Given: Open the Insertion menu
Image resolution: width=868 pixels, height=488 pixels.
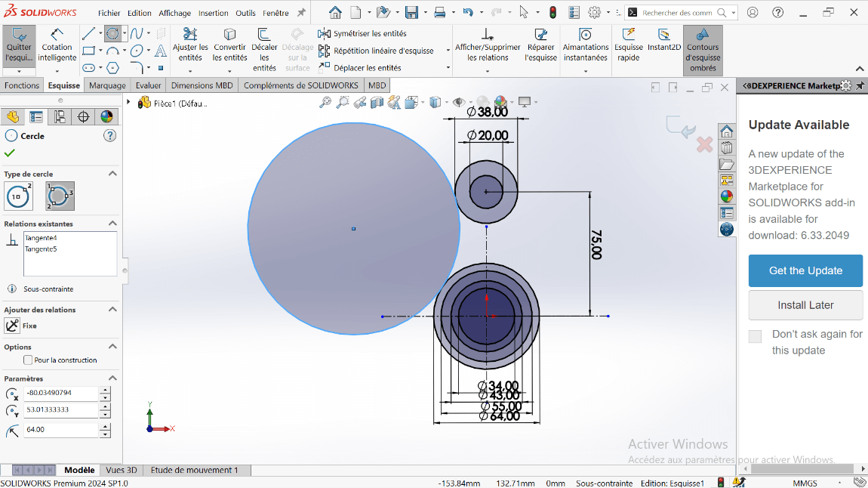Looking at the screenshot, I should 214,13.
